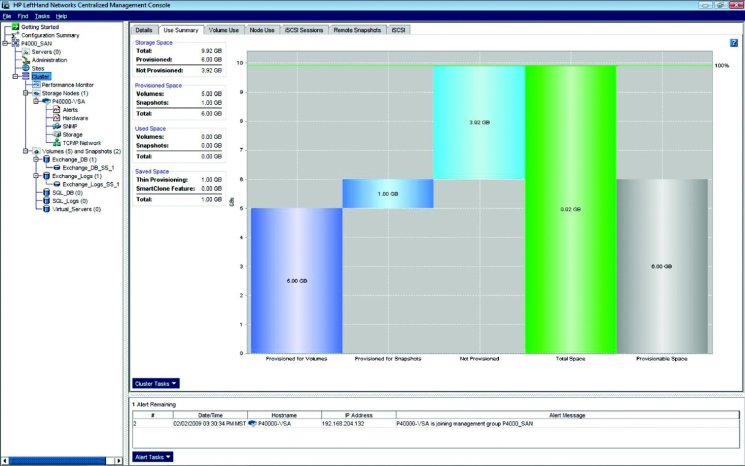Click the gray Provisionable Space bar
Image resolution: width=745 pixels, height=466 pixels.
pyautogui.click(x=662, y=266)
